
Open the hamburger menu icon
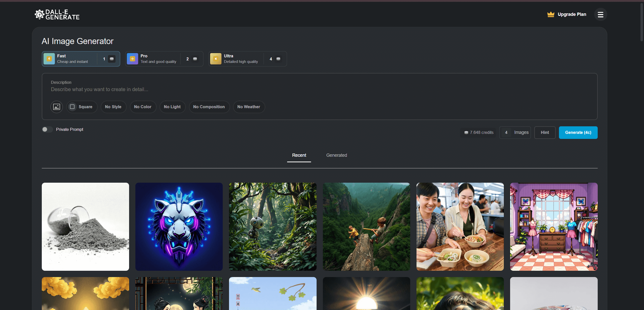(600, 15)
